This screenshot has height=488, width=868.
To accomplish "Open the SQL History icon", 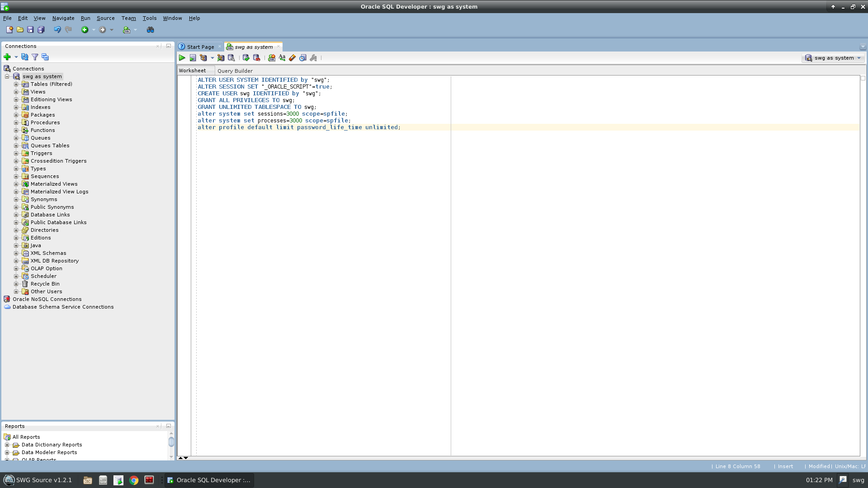I will (303, 58).
